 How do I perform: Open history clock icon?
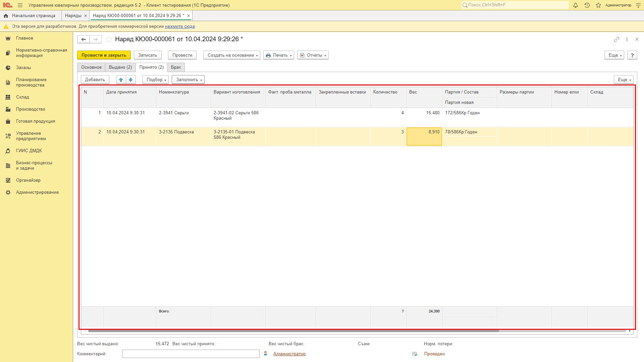click(x=587, y=5)
